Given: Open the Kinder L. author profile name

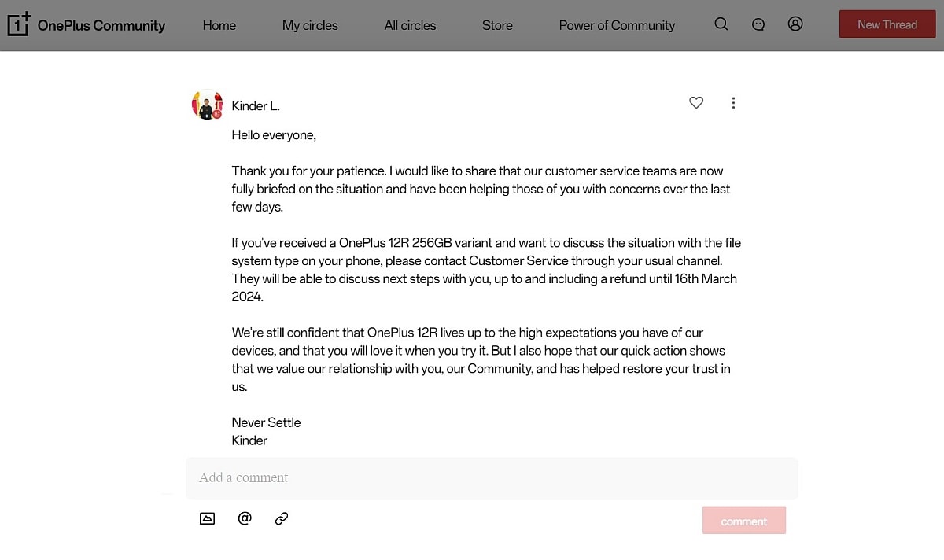Looking at the screenshot, I should pyautogui.click(x=256, y=105).
